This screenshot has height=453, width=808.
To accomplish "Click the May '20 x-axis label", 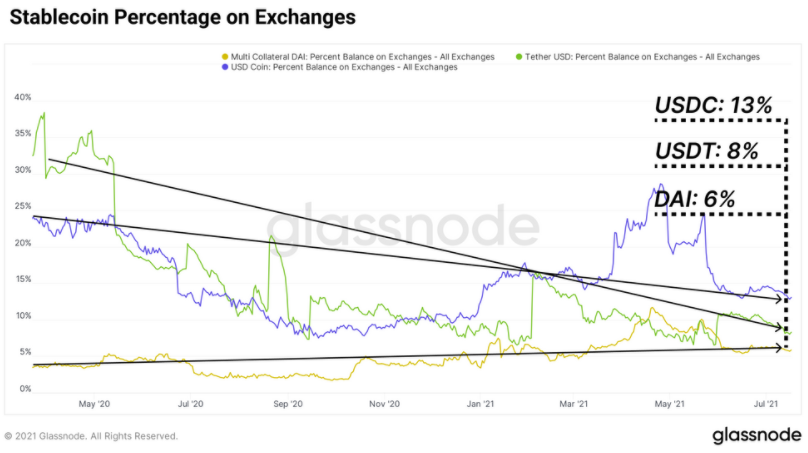I will pos(92,404).
